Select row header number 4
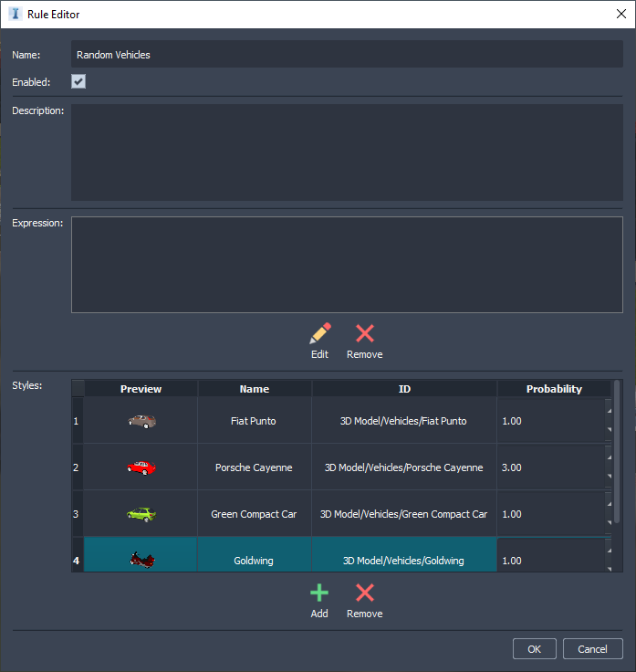 point(77,554)
